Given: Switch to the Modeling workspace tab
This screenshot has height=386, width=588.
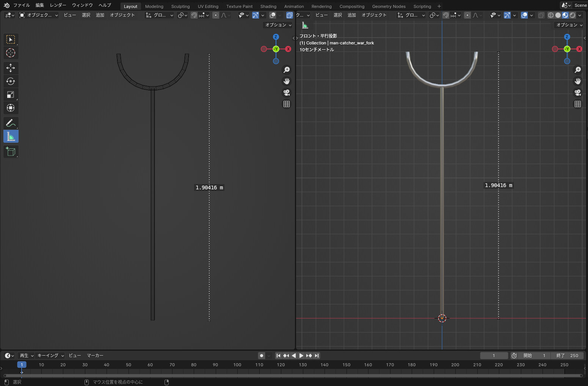Looking at the screenshot, I should coord(154,6).
